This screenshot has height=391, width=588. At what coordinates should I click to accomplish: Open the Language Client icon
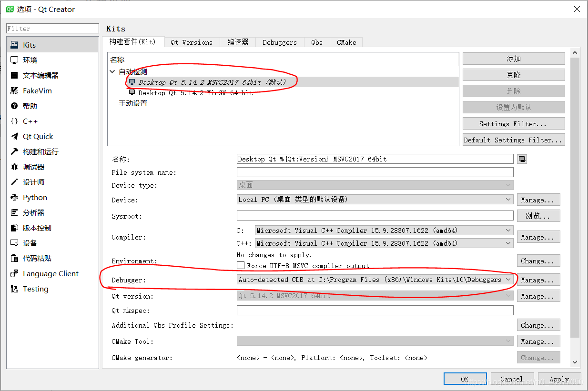point(14,273)
